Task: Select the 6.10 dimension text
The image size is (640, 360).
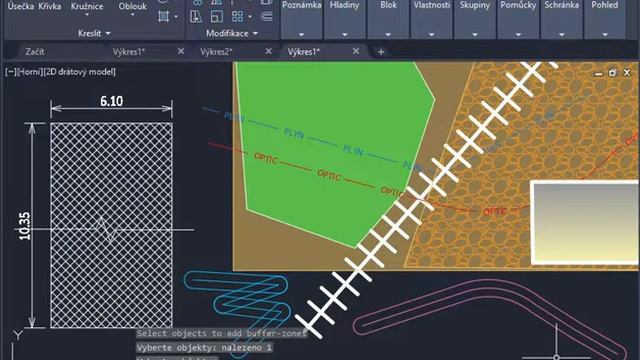Action: click(111, 101)
